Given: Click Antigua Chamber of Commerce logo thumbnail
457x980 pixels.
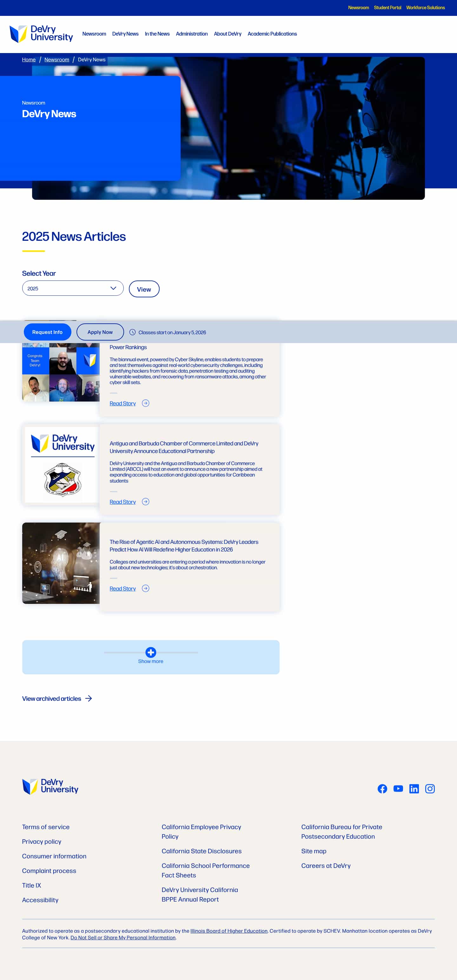Looking at the screenshot, I should pyautogui.click(x=62, y=465).
